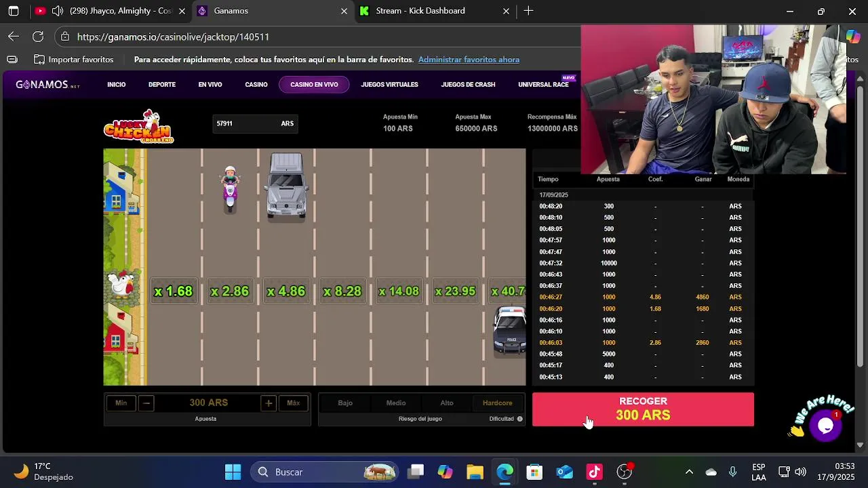Go to INICIO in the site menu
The image size is (868, 488).
coord(116,85)
